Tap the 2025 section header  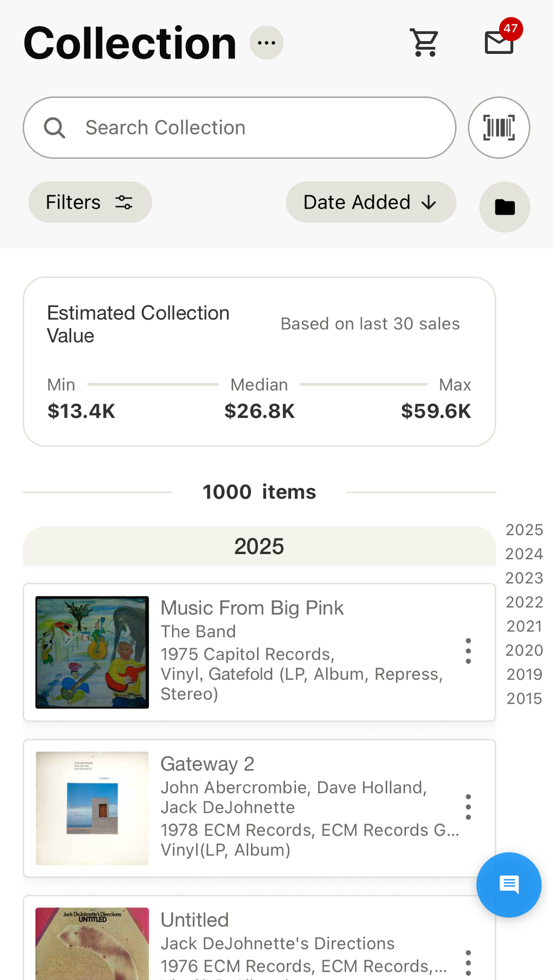click(259, 546)
